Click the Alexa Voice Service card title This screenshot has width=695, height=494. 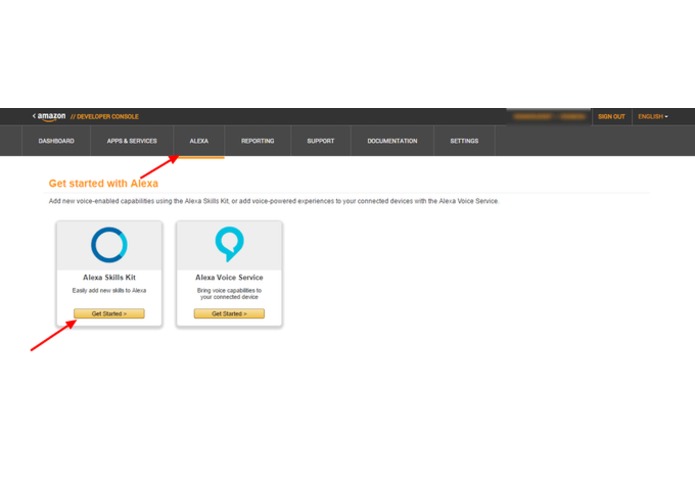[229, 277]
